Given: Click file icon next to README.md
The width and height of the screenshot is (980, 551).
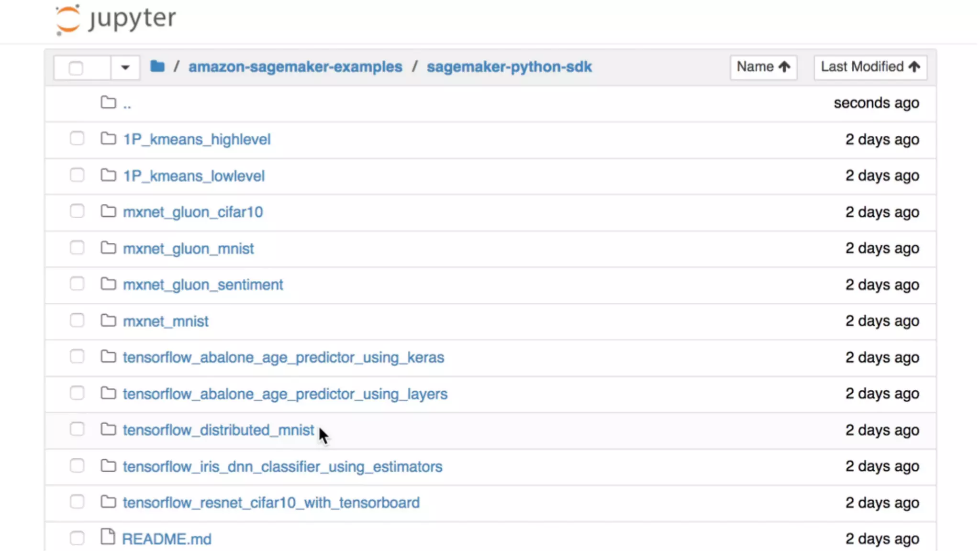Looking at the screenshot, I should click(x=108, y=537).
